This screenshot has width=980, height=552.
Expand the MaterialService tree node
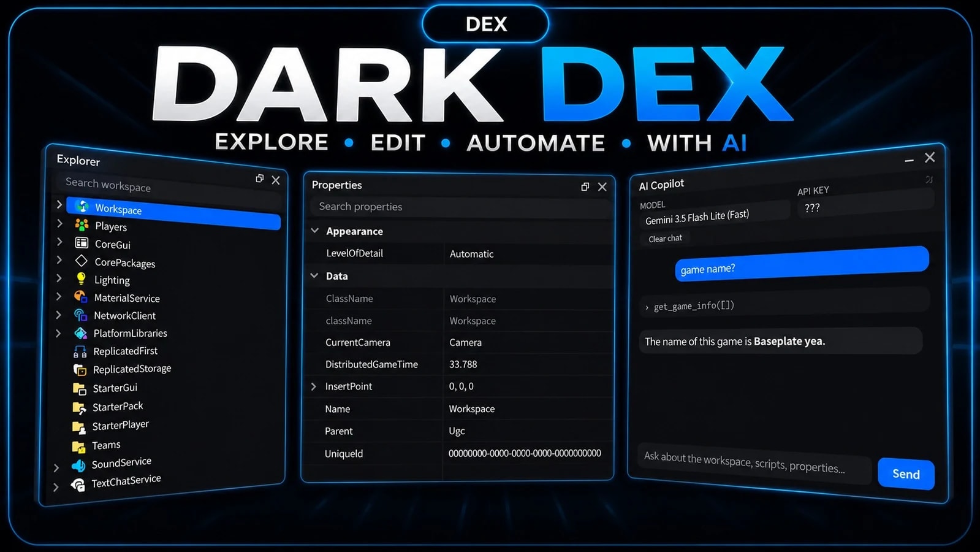(x=59, y=296)
